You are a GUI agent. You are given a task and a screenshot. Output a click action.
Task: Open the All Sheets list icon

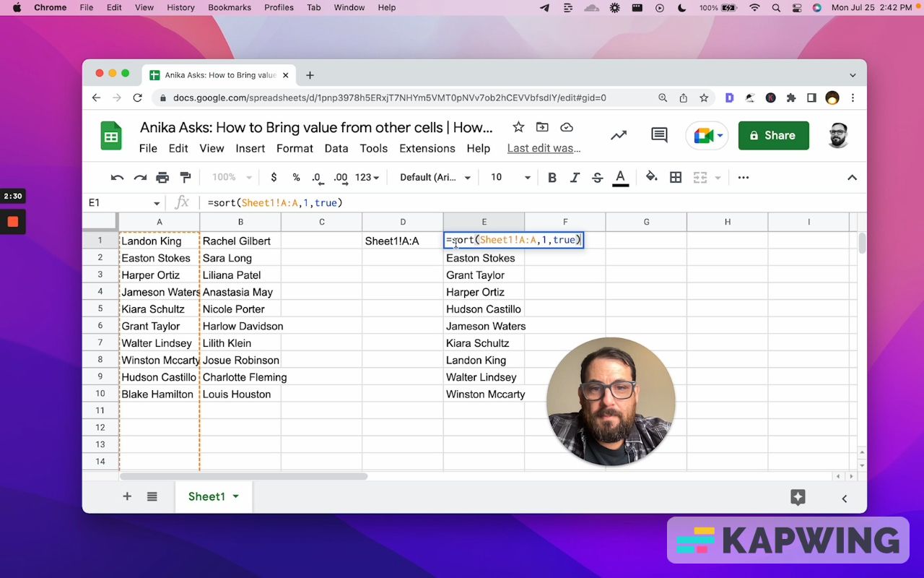(x=152, y=496)
